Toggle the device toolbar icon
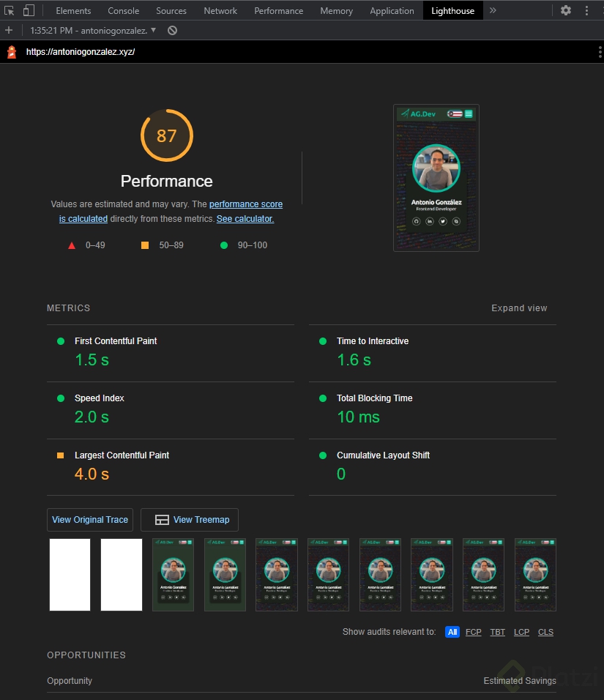Image resolution: width=604 pixels, height=700 pixels. pyautogui.click(x=28, y=10)
